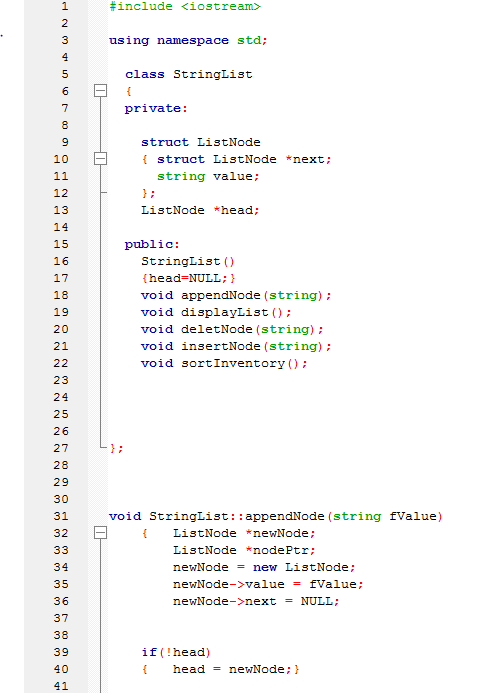Collapse the ListNode struct fold marker

pyautogui.click(x=101, y=159)
